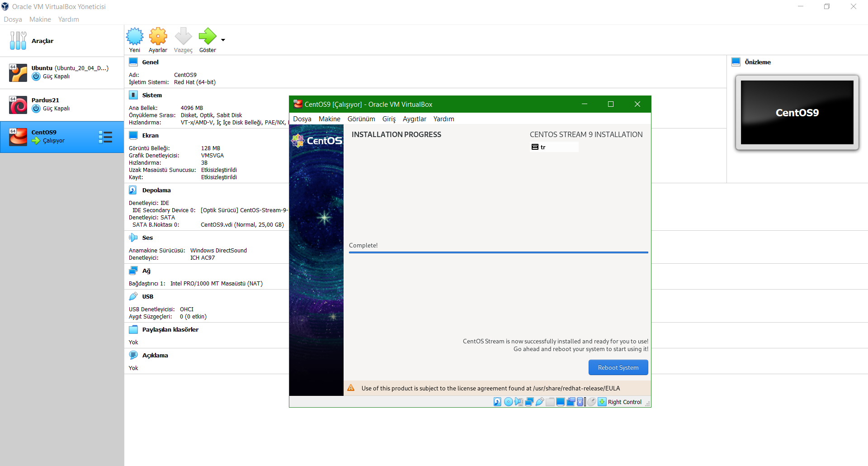868x466 pixels.
Task: Click the Ekran section icon
Action: pos(133,135)
